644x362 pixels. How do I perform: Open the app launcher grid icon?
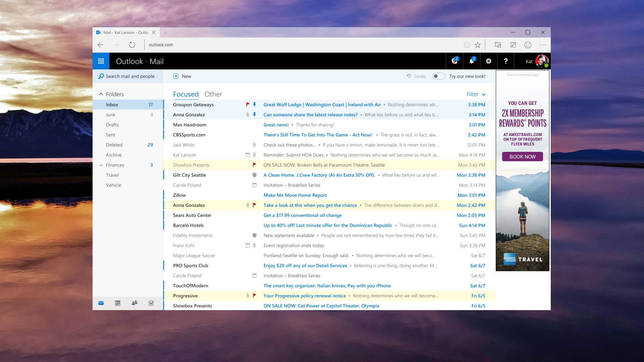101,61
